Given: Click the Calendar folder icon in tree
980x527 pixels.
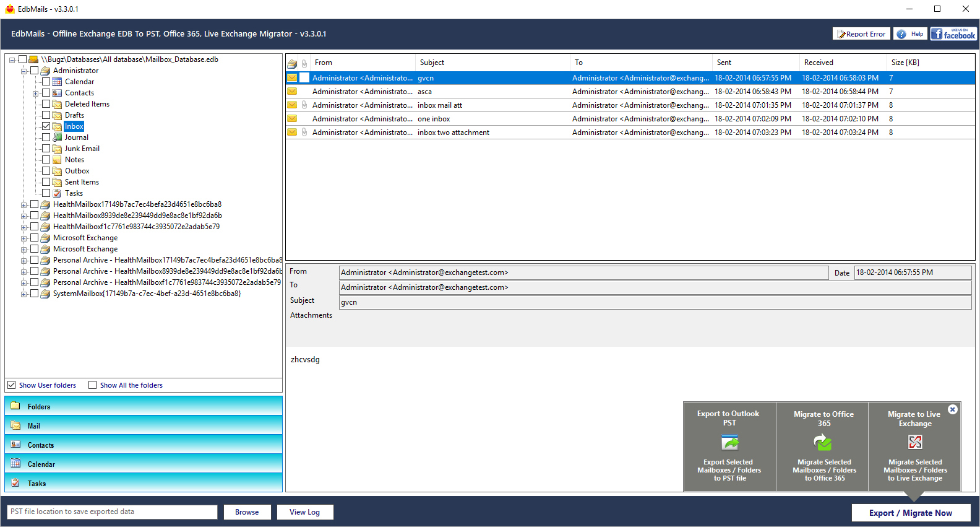Looking at the screenshot, I should click(x=58, y=82).
